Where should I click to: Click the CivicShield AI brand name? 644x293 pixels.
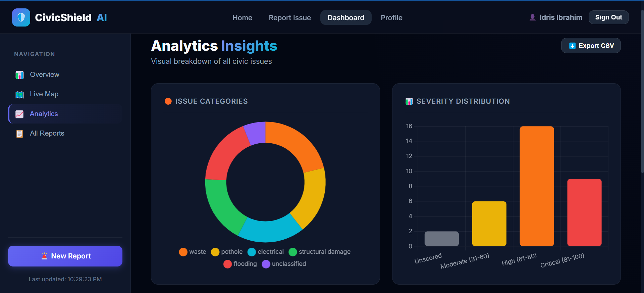(x=71, y=17)
